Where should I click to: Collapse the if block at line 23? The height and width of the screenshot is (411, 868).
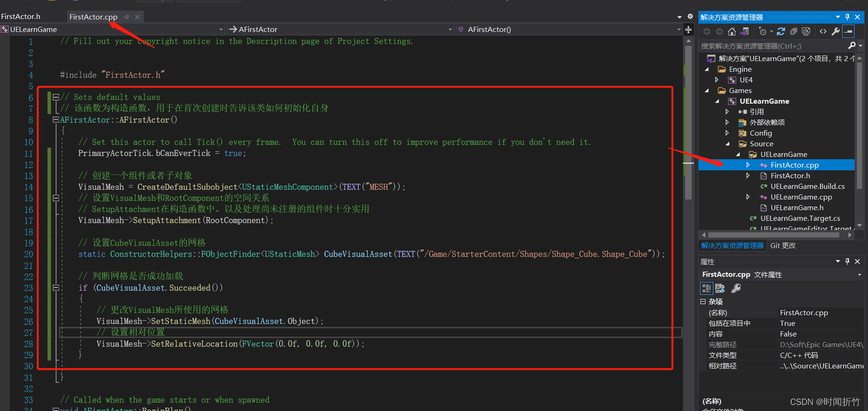(56, 287)
